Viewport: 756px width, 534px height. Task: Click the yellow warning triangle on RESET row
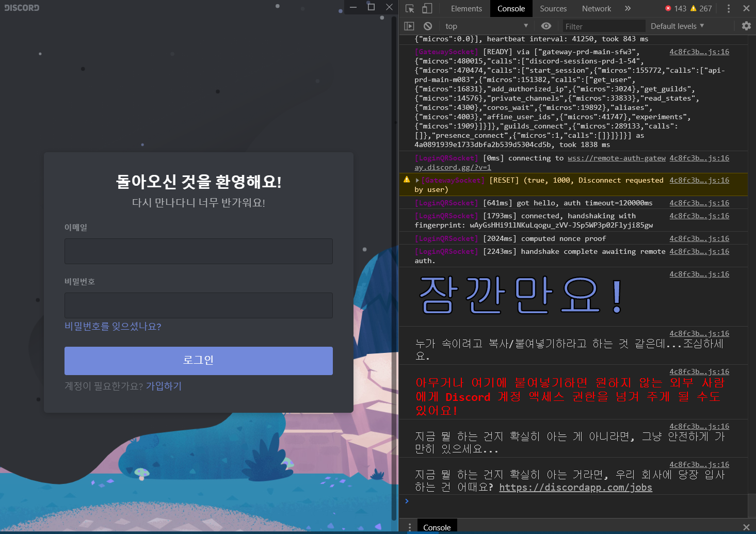pos(407,180)
